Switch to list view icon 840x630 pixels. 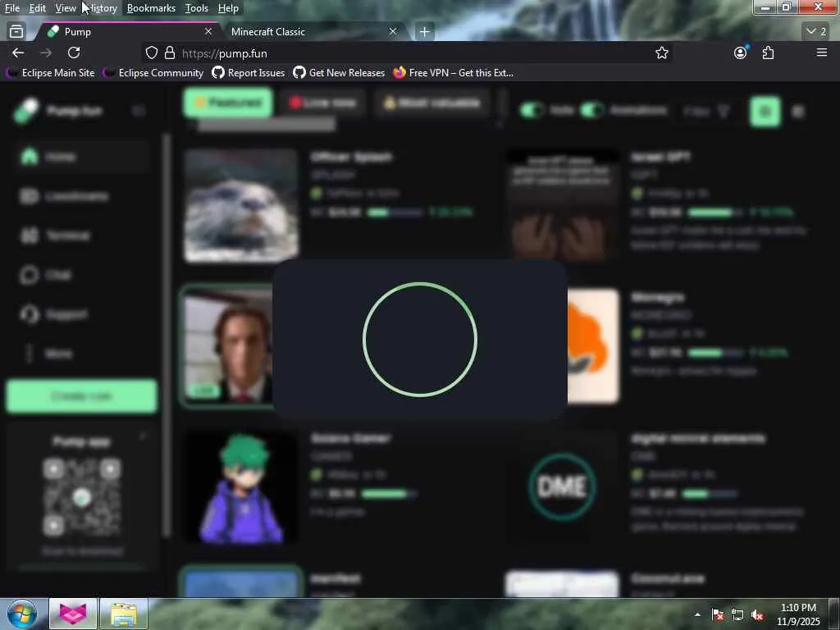[798, 112]
